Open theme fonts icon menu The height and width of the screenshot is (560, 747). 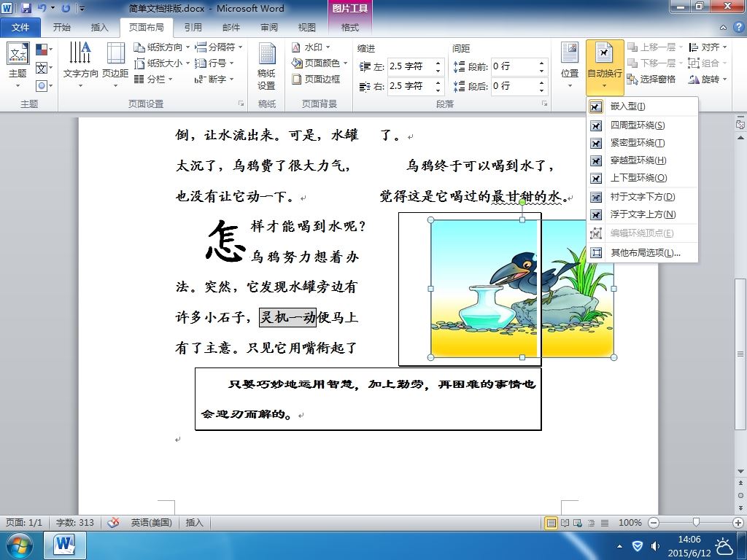(44, 68)
